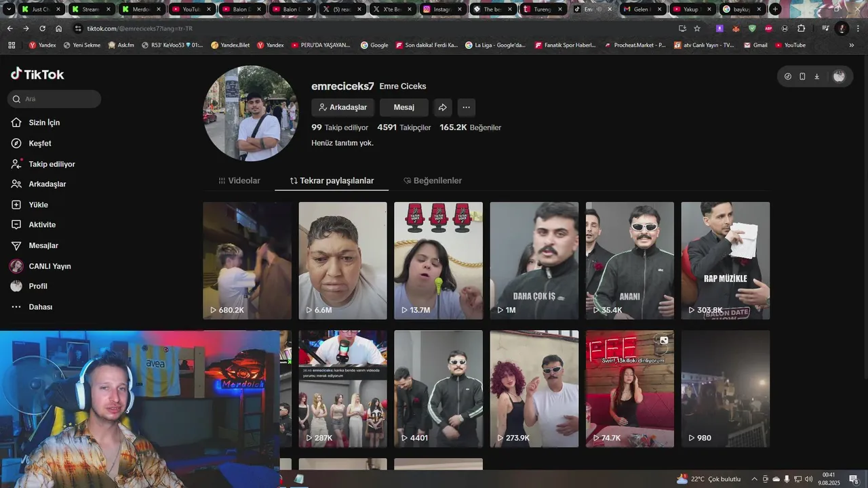
Task: Open the YouTube bookmark on the bar
Action: [790, 45]
